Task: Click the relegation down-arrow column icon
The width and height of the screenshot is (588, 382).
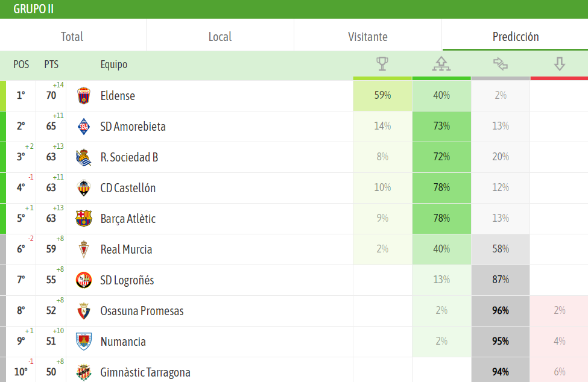Action: [x=559, y=64]
